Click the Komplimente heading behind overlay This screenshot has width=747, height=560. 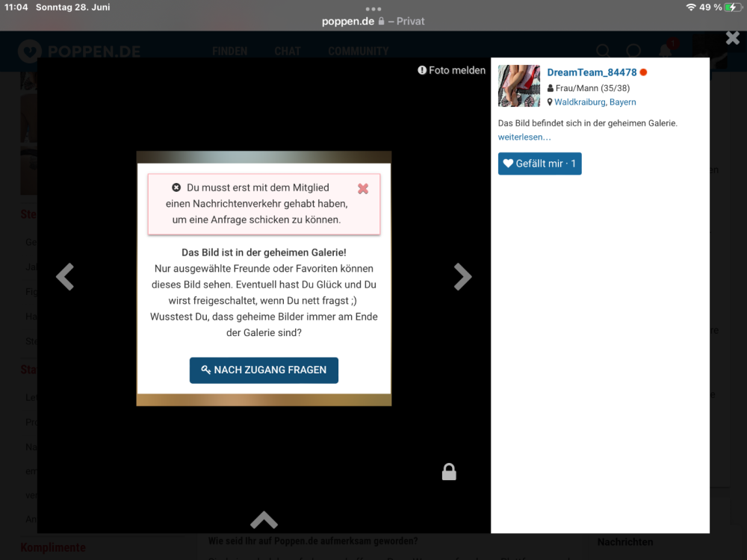[x=53, y=547]
